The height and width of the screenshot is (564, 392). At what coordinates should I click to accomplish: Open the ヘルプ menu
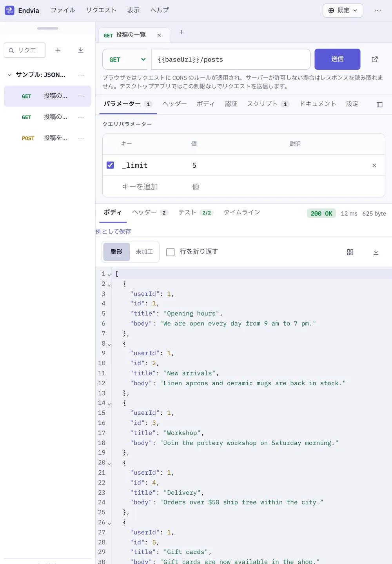click(x=160, y=10)
